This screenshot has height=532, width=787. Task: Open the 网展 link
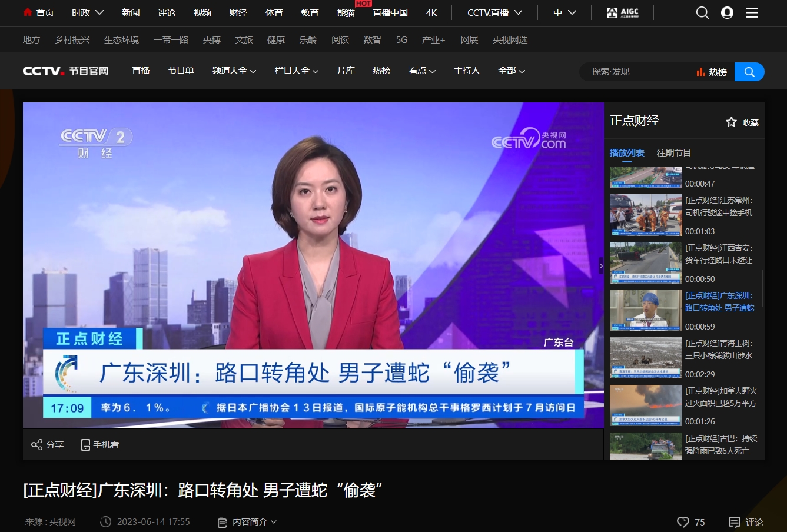click(469, 39)
